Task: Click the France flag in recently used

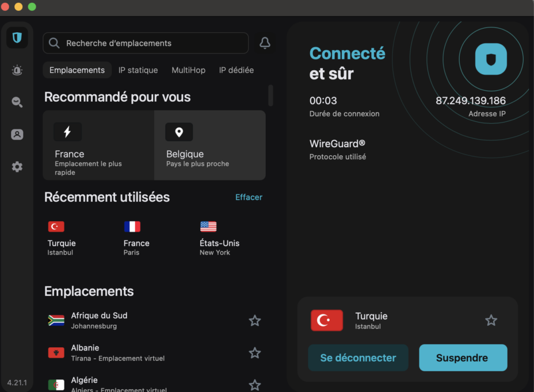Action: pyautogui.click(x=132, y=226)
